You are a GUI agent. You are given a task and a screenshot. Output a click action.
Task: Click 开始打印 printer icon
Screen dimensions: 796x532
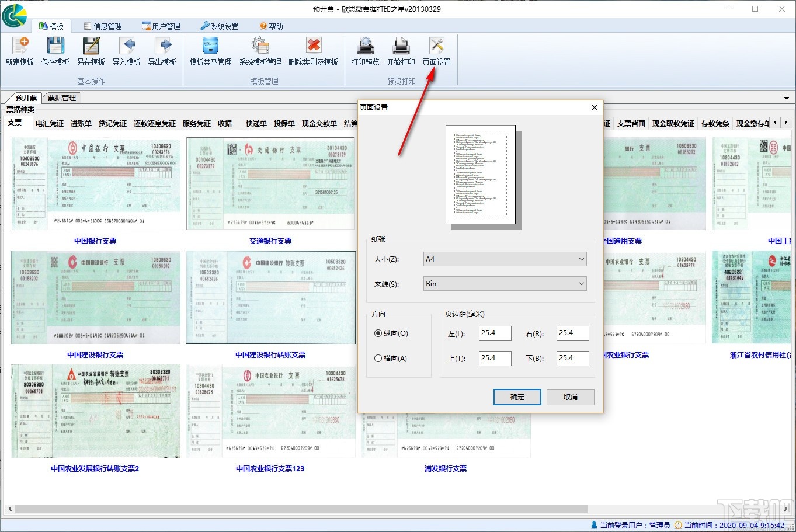401,46
